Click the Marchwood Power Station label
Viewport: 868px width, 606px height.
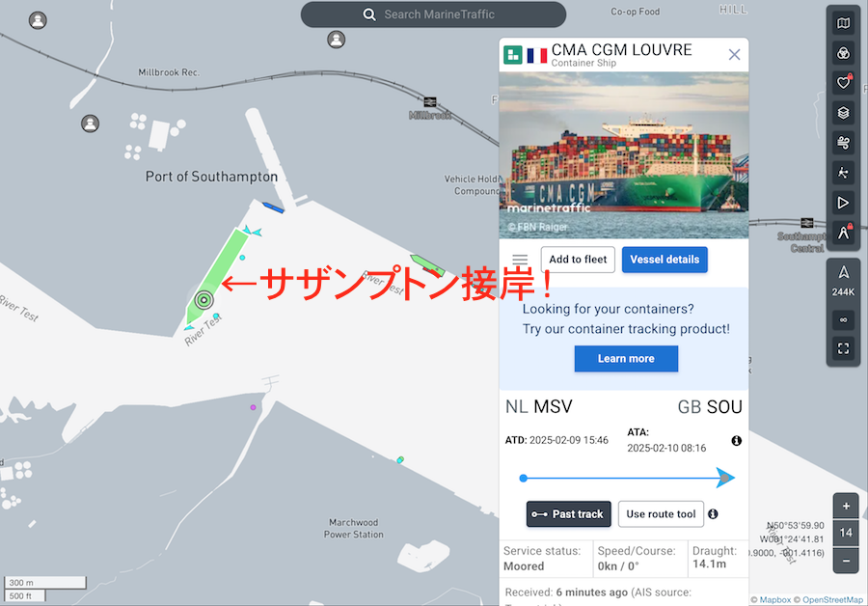coord(354,529)
